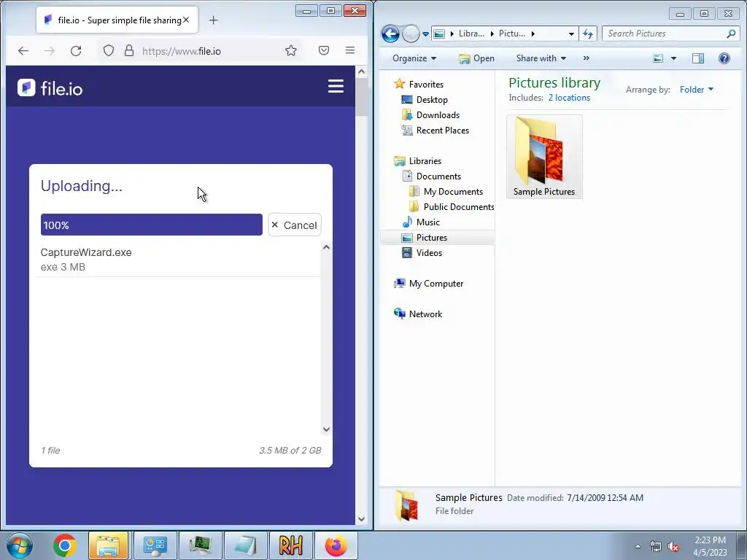Toggle the preview pane

698,58
